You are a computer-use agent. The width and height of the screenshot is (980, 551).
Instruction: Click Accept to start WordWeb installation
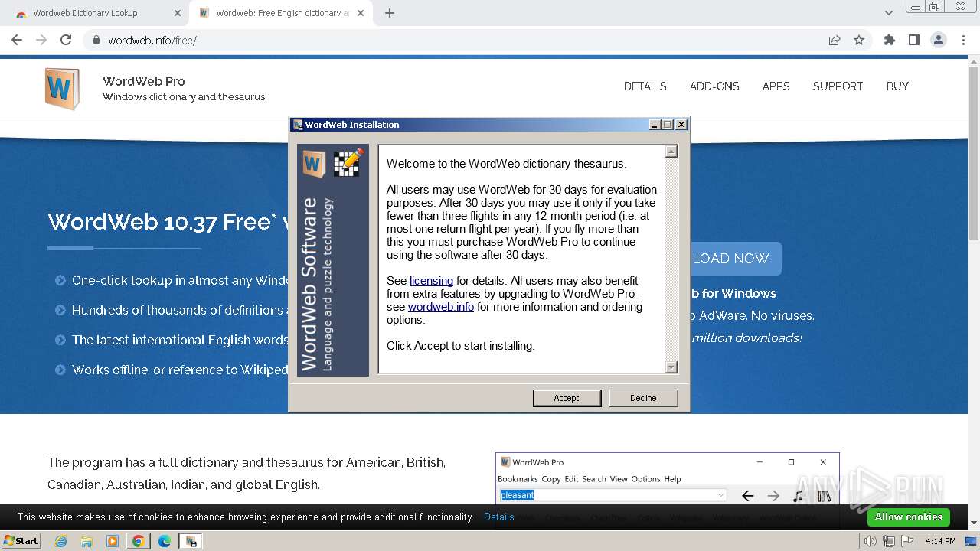(567, 398)
